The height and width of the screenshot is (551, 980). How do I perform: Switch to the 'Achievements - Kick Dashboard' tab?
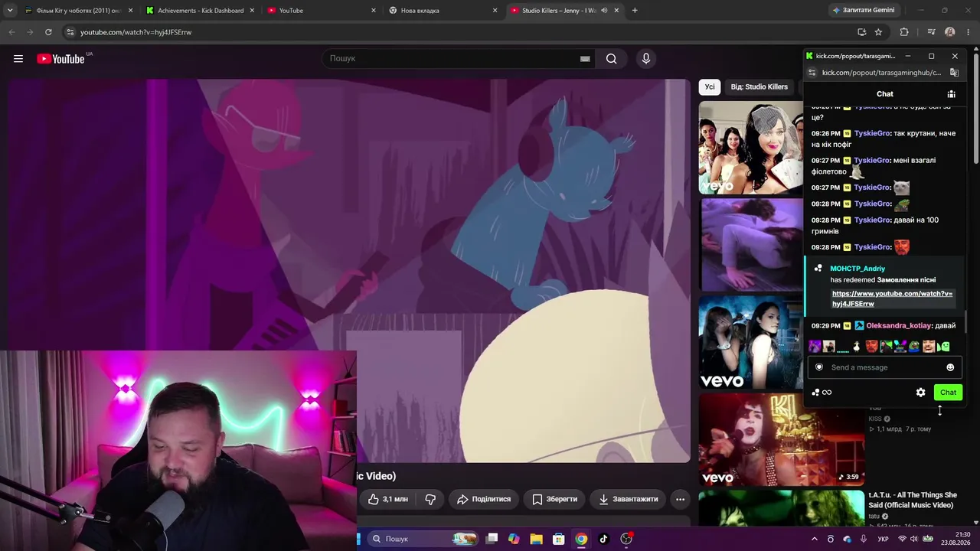(201, 11)
